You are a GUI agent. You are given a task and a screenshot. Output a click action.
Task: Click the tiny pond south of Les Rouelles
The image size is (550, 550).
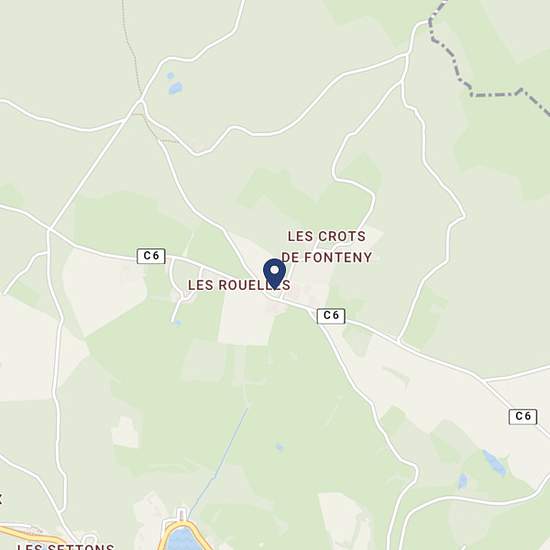(x=178, y=323)
